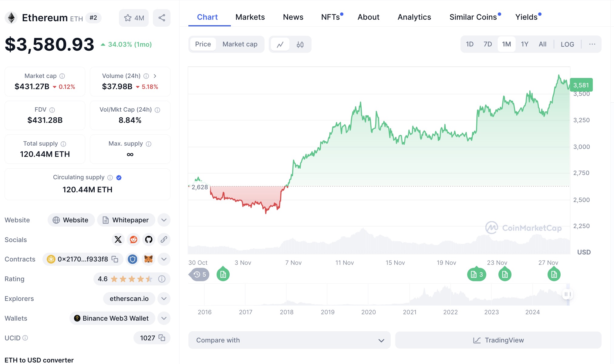The width and height of the screenshot is (614, 364).
Task: Open the Whitepaper link
Action: [x=126, y=220]
